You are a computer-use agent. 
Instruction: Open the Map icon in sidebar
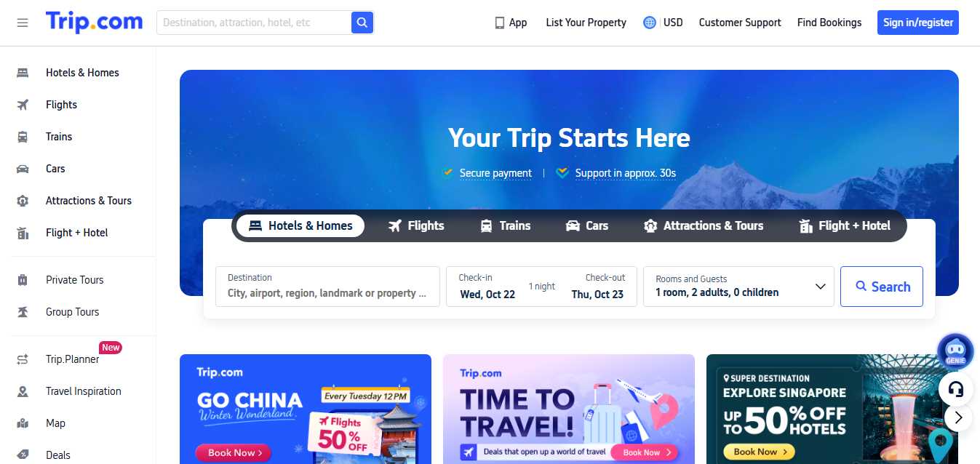point(23,423)
